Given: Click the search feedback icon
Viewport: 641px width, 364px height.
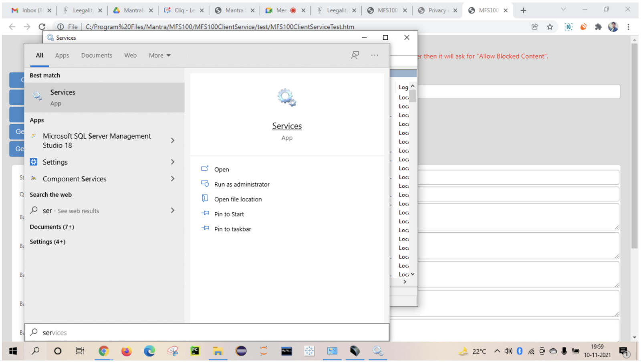Looking at the screenshot, I should coord(355,55).
